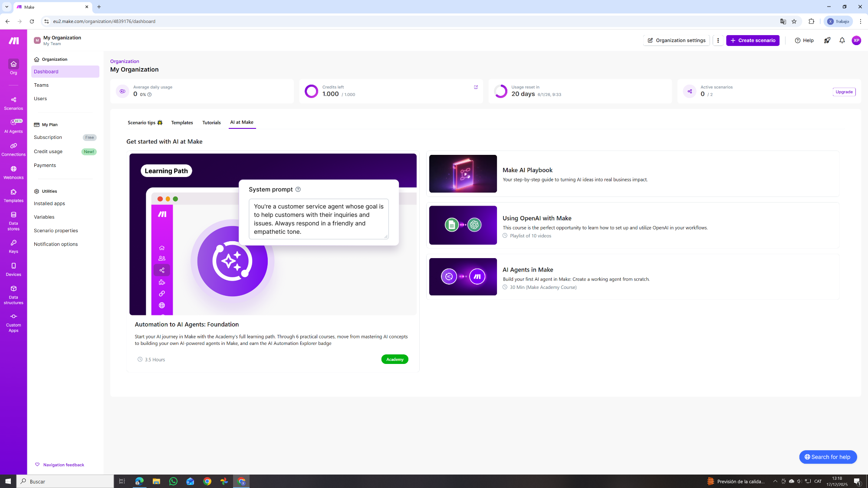Click the info icon by Average daily usage
868x488 pixels.
click(x=149, y=95)
